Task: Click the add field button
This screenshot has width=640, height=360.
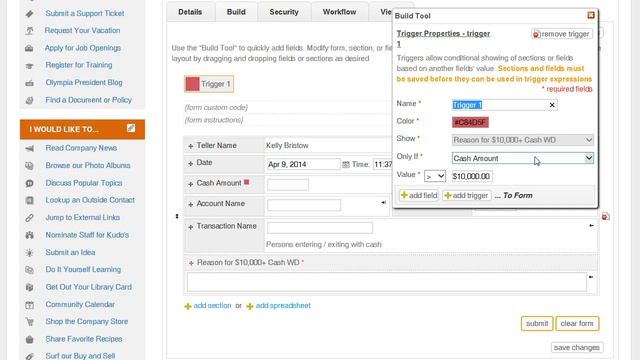Action: click(x=419, y=196)
